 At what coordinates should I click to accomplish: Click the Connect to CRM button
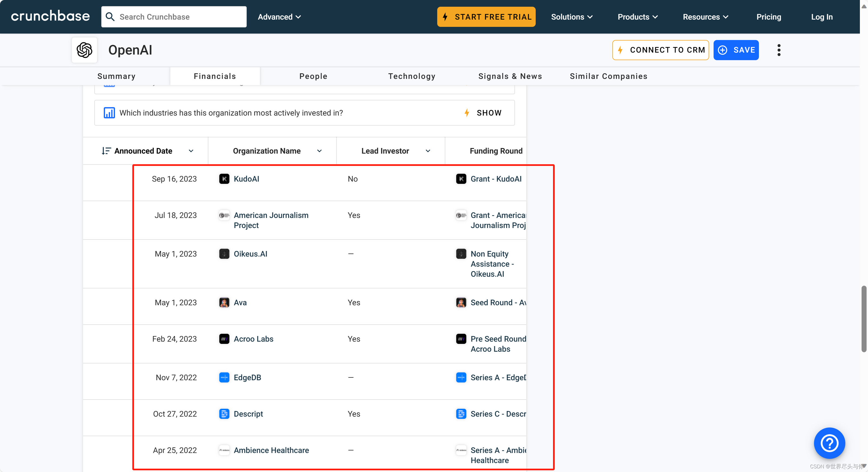click(x=660, y=50)
